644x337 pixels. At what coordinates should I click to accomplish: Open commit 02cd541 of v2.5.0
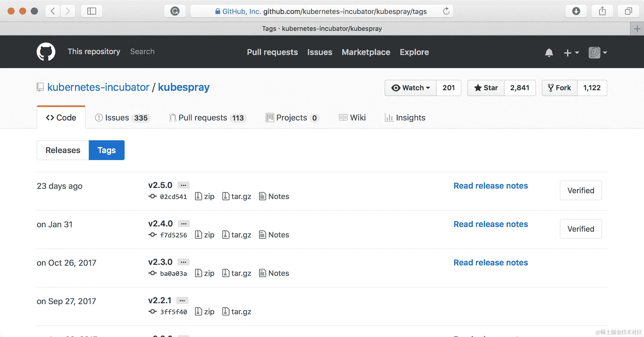pos(173,197)
